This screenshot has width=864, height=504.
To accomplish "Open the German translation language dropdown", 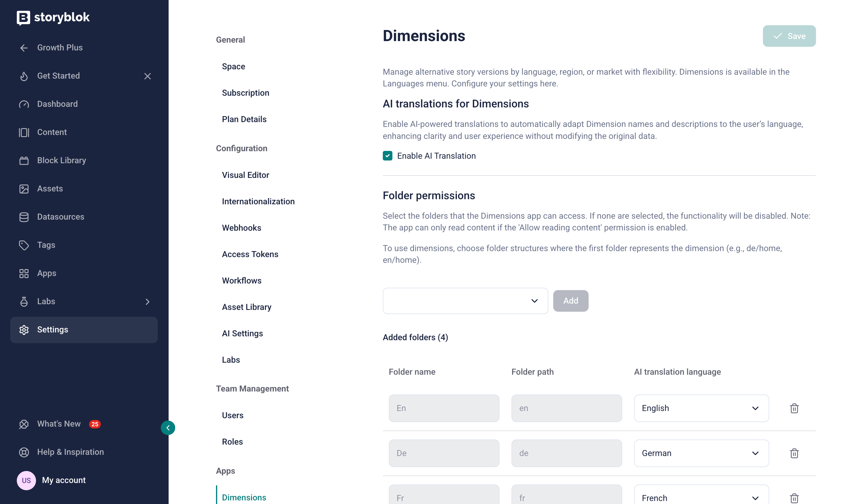I will pyautogui.click(x=701, y=453).
